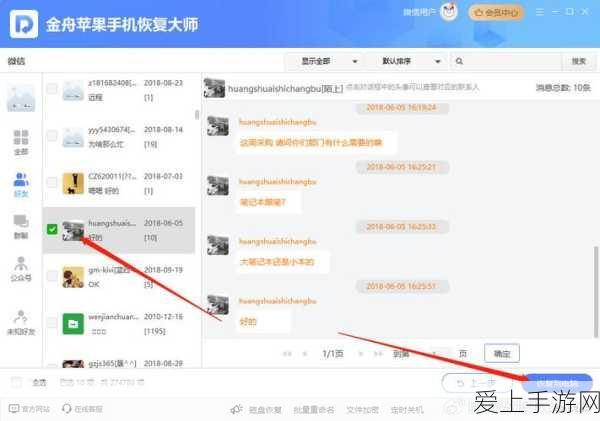Toggle the 全选 select-all checkbox
This screenshot has width=600, height=421.
[17, 382]
